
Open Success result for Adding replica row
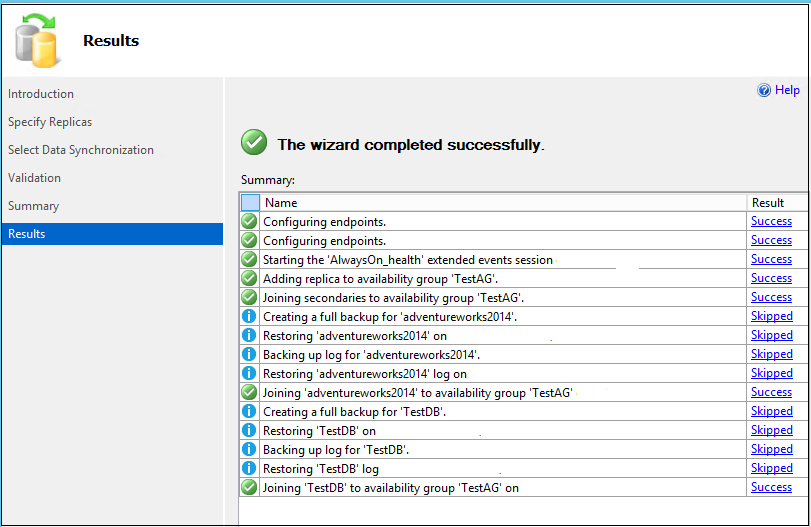tap(771, 278)
